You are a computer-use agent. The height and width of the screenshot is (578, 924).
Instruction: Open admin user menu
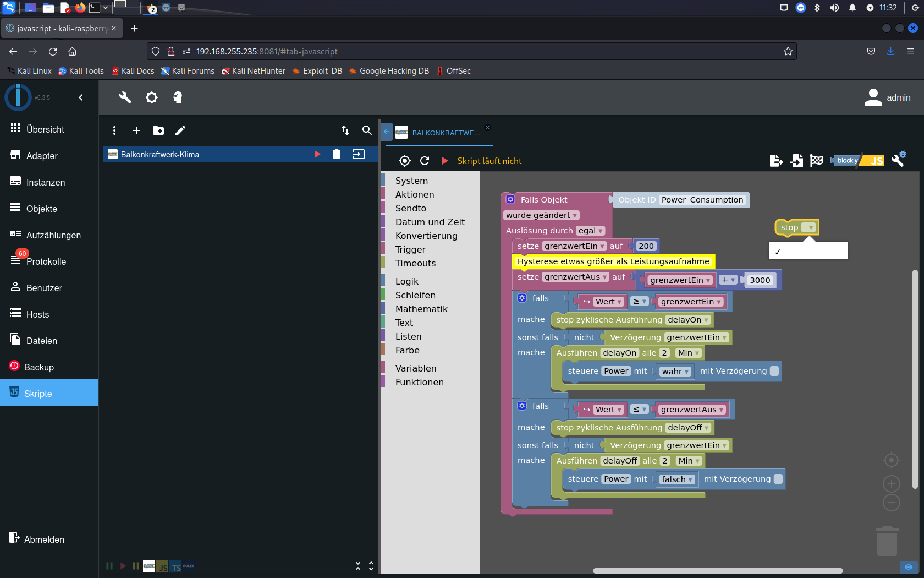tap(887, 97)
